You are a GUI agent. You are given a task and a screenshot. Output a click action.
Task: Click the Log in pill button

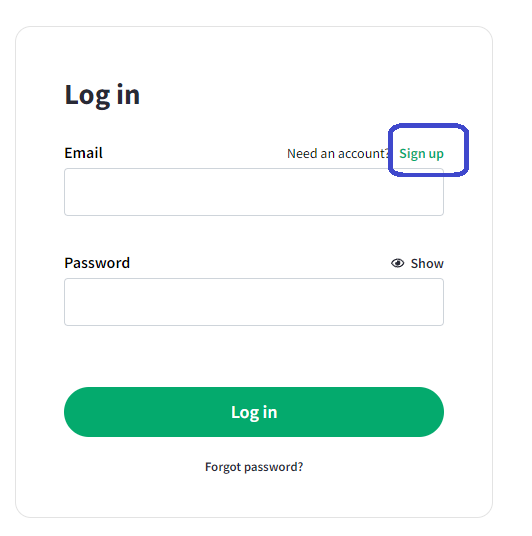[254, 412]
